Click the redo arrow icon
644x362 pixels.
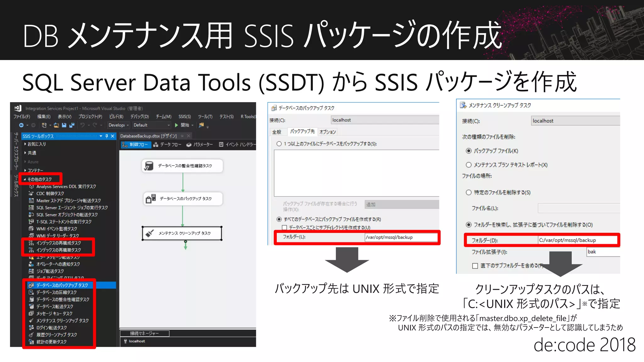click(x=94, y=125)
